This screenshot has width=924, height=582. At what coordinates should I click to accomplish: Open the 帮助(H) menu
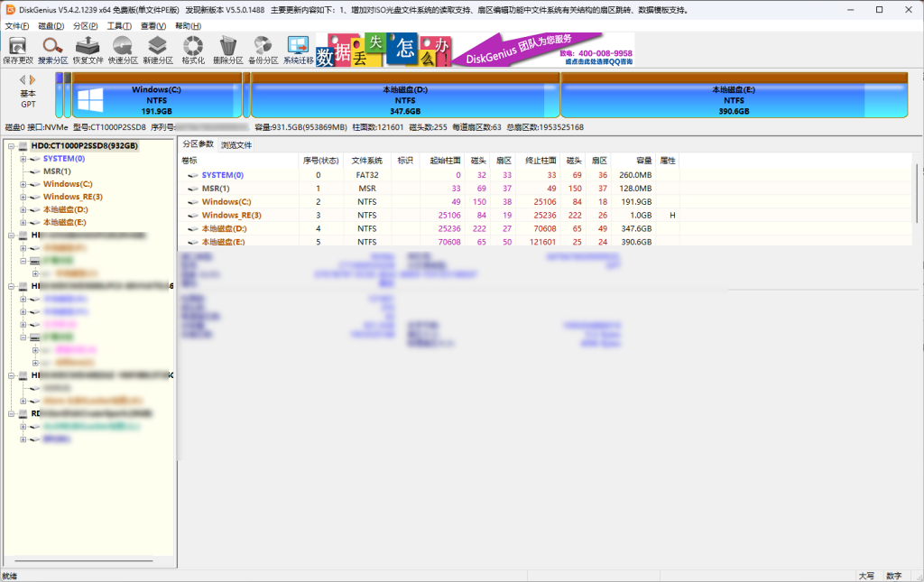pyautogui.click(x=188, y=26)
